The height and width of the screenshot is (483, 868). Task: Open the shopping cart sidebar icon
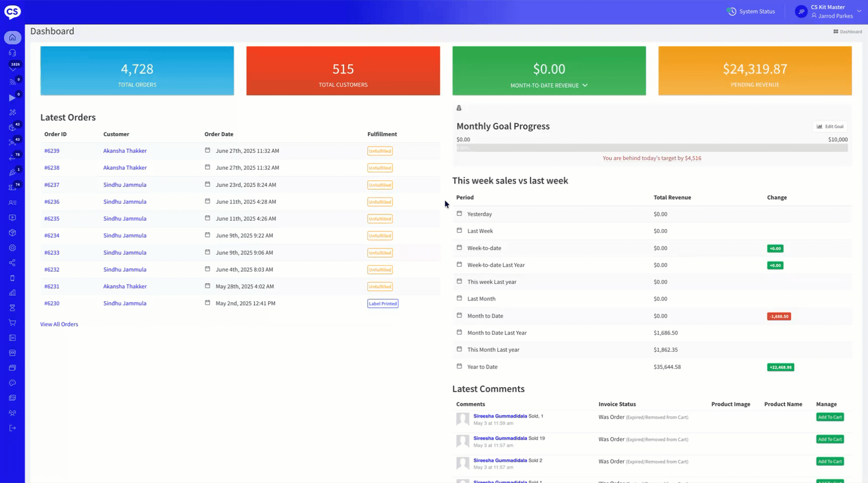[13, 323]
